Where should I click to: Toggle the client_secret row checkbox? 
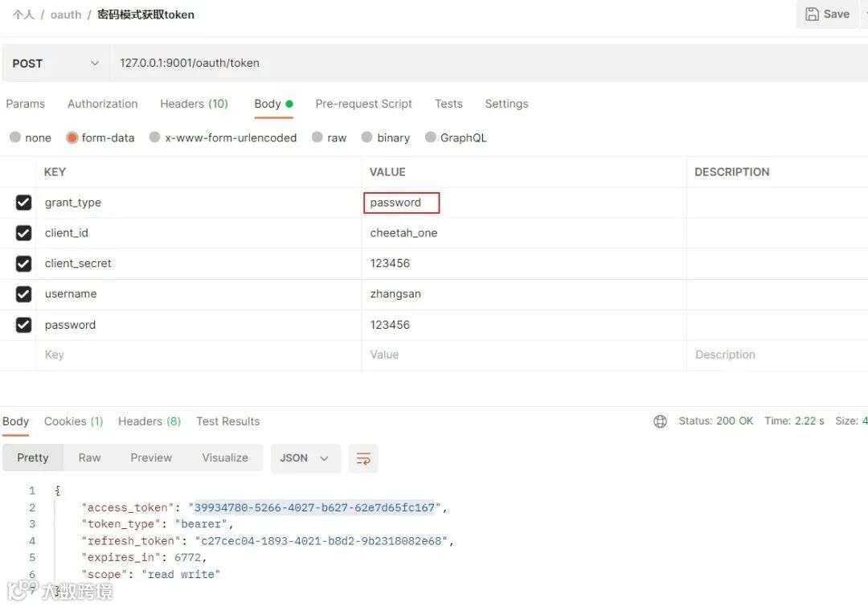point(23,264)
